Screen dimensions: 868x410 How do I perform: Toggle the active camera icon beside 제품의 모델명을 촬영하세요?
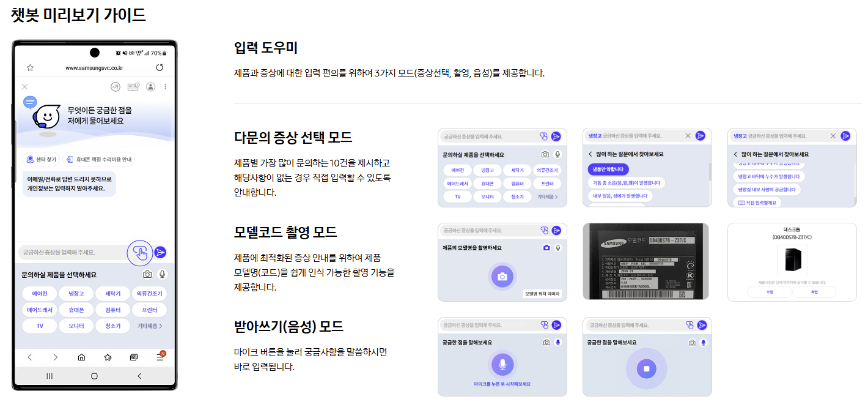pos(546,248)
